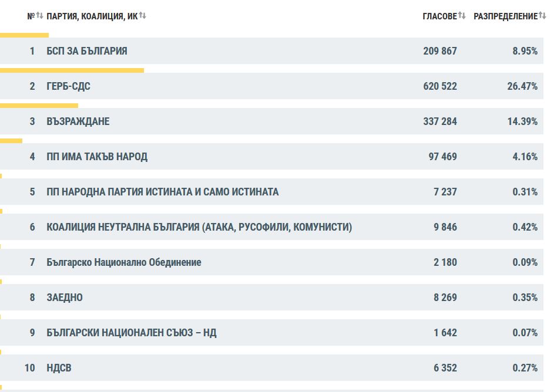This screenshot has width=557, height=392.
Task: Click the ГЛАСОВЕ column header text
Action: [439, 16]
